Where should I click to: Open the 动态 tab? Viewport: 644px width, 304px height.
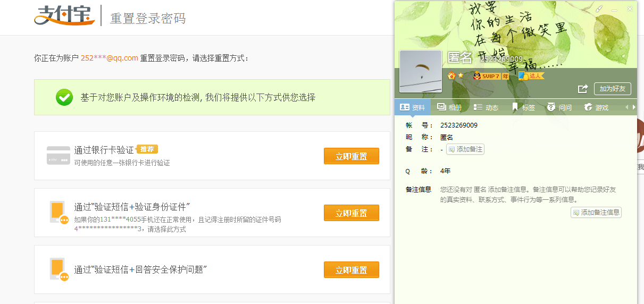[x=486, y=107]
